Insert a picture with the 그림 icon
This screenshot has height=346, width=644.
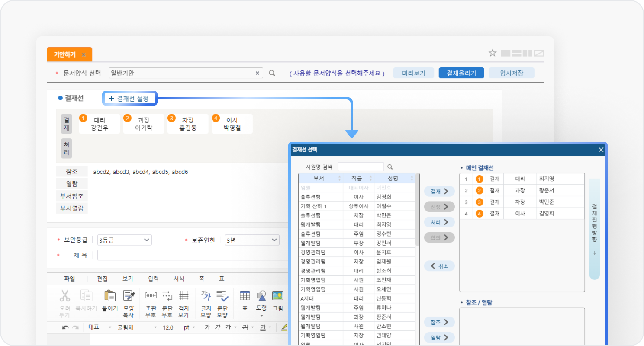tap(277, 296)
